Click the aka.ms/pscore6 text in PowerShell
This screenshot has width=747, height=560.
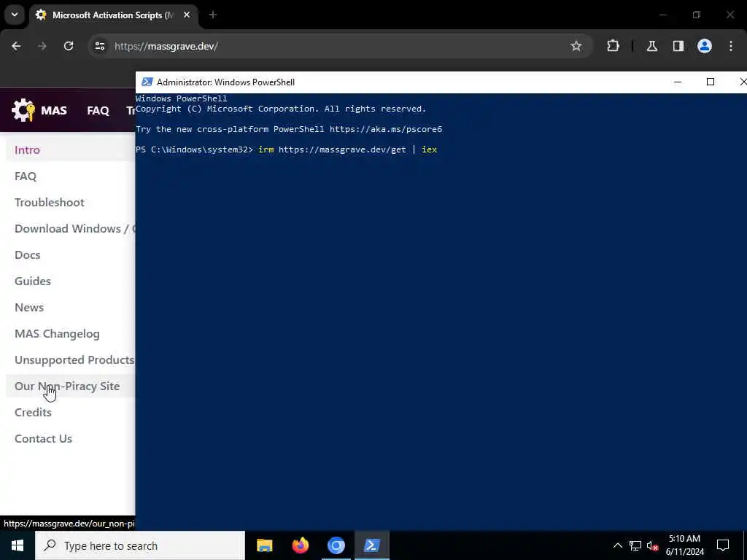click(x=386, y=129)
